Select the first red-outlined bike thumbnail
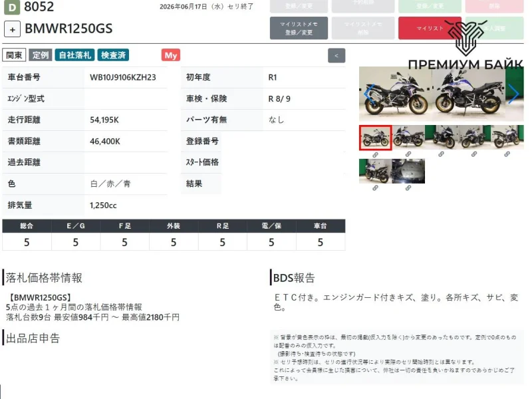 coord(375,138)
